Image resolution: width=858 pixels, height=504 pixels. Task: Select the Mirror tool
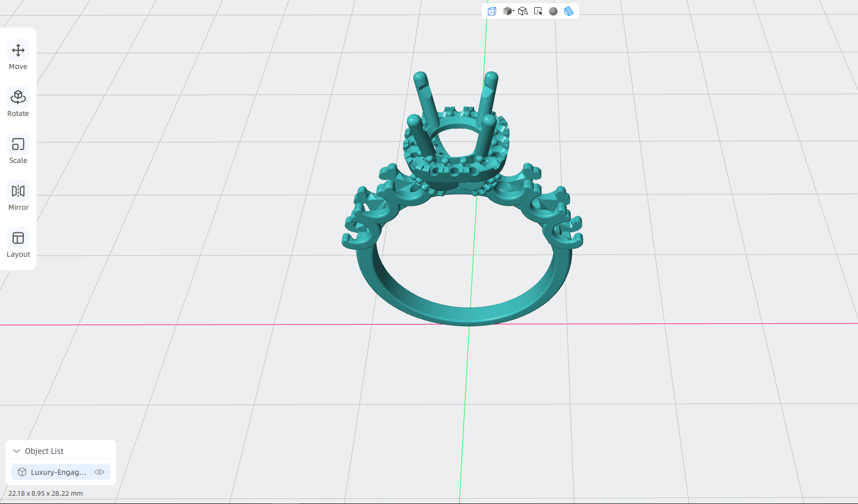pos(18,197)
